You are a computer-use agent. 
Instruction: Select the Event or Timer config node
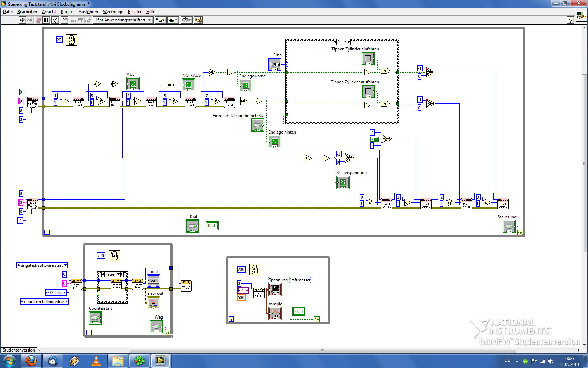(x=76, y=284)
